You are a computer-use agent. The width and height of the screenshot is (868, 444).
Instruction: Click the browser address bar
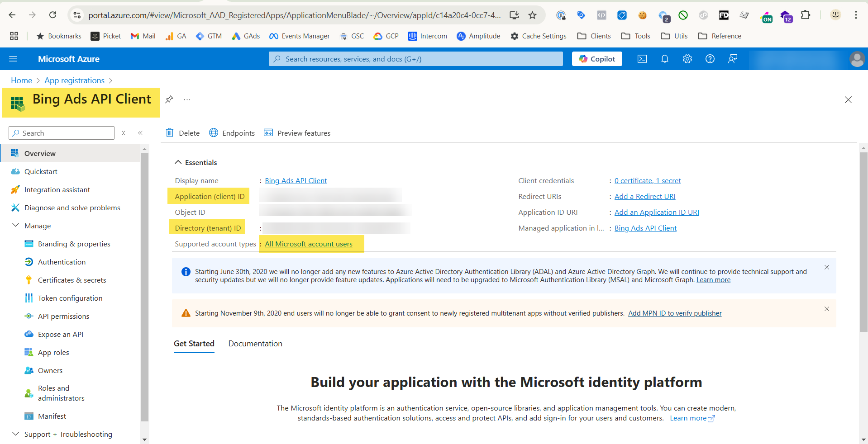(x=294, y=15)
